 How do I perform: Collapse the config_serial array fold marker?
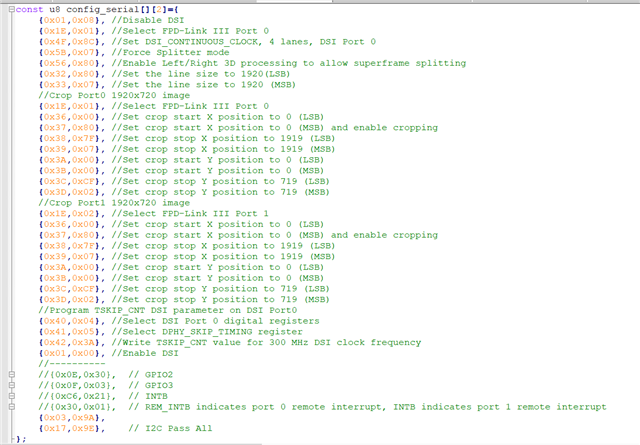(12, 9)
